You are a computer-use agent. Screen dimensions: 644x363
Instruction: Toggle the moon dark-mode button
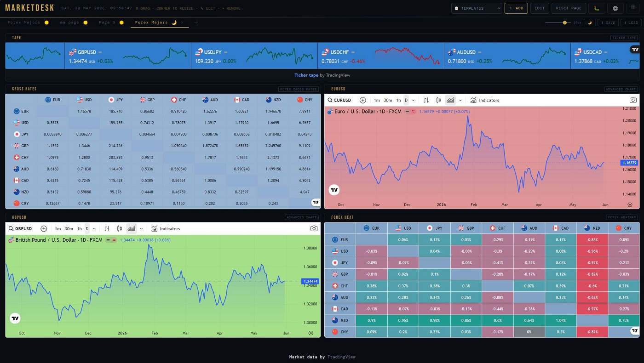click(x=590, y=23)
